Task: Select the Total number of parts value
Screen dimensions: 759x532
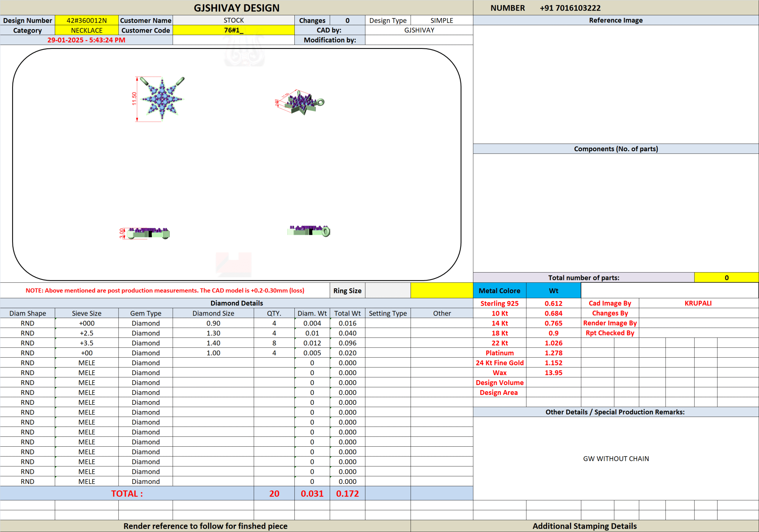Action: [x=726, y=278]
